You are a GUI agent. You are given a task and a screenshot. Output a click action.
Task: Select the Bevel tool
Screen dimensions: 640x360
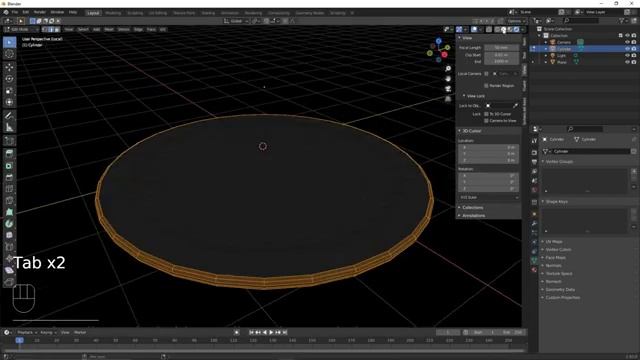coord(9,177)
